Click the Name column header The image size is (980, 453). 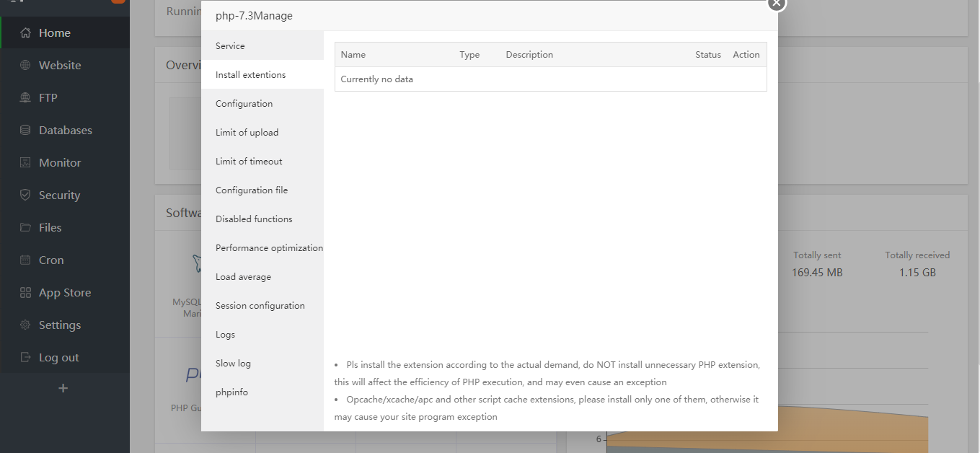353,54
